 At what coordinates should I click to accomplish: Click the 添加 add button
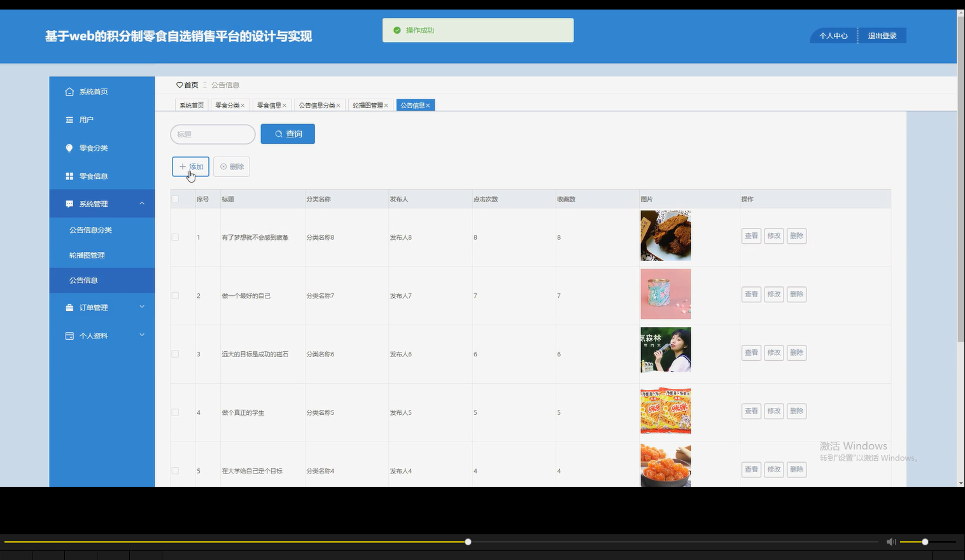pyautogui.click(x=190, y=166)
